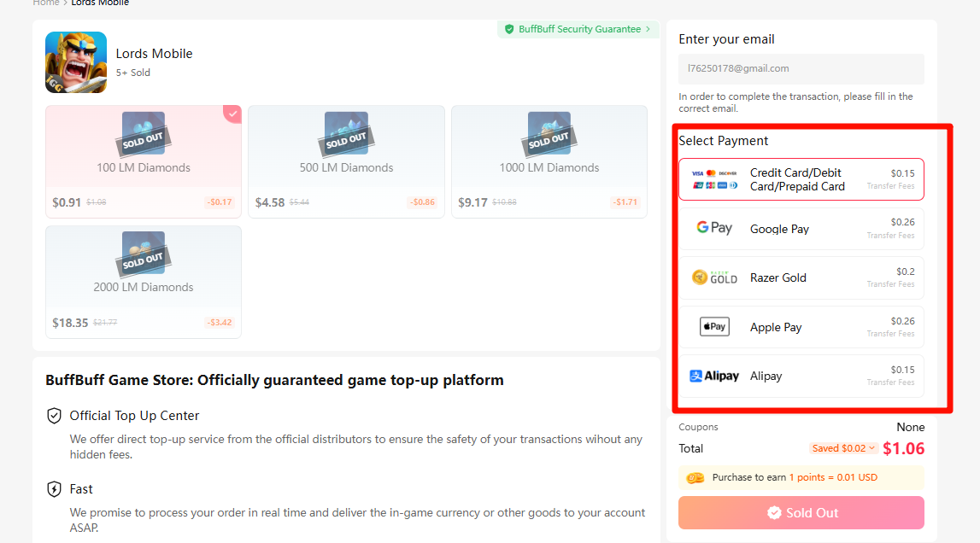This screenshot has width=980, height=543.
Task: Click the points reward coin icon
Action: [695, 478]
